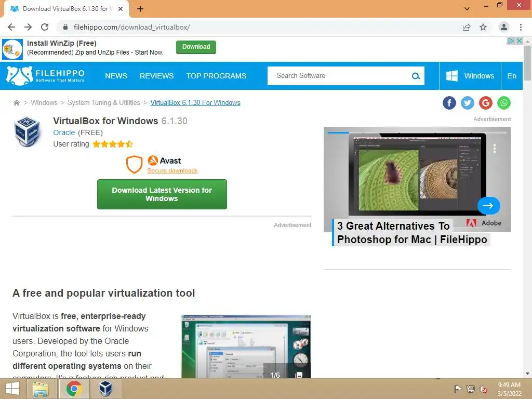Open VirtualBox from the taskbar
The height and width of the screenshot is (399, 532).
tap(105, 389)
